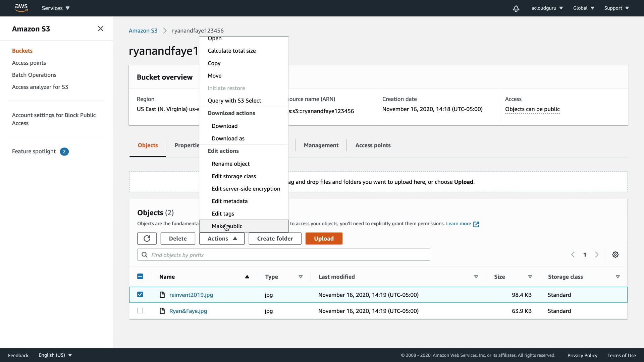This screenshot has height=362, width=644.
Task: Check the Ryan&Faye.jpg checkbox
Action: 140,311
